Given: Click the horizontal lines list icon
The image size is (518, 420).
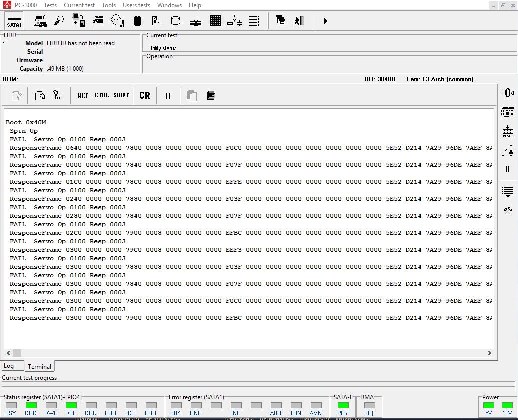Looking at the screenshot, I should (x=254, y=21).
